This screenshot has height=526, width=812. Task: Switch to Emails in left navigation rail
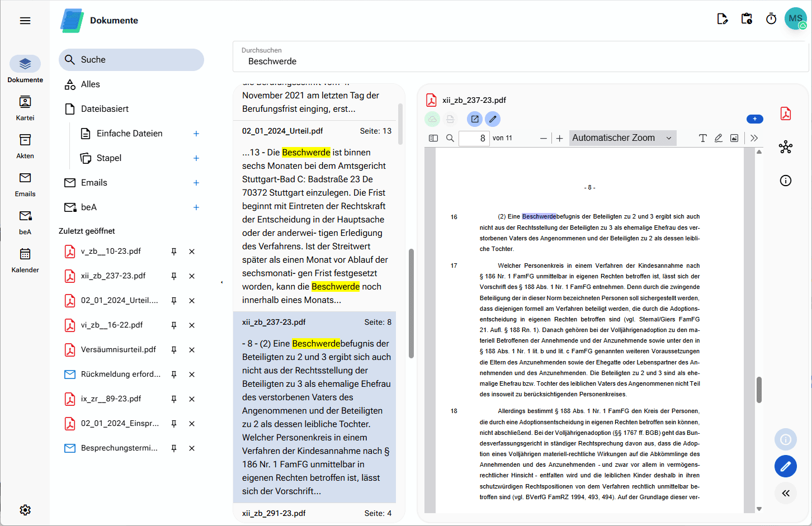coord(25,184)
